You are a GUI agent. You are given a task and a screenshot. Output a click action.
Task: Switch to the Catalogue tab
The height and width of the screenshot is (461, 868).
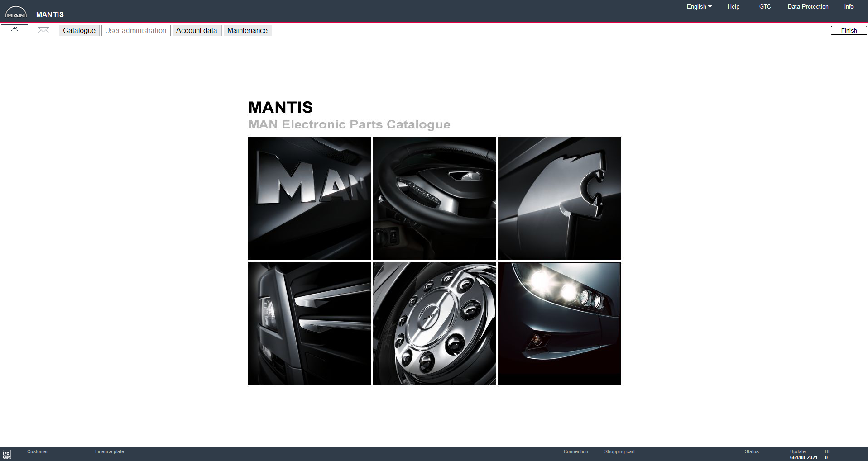tap(79, 30)
